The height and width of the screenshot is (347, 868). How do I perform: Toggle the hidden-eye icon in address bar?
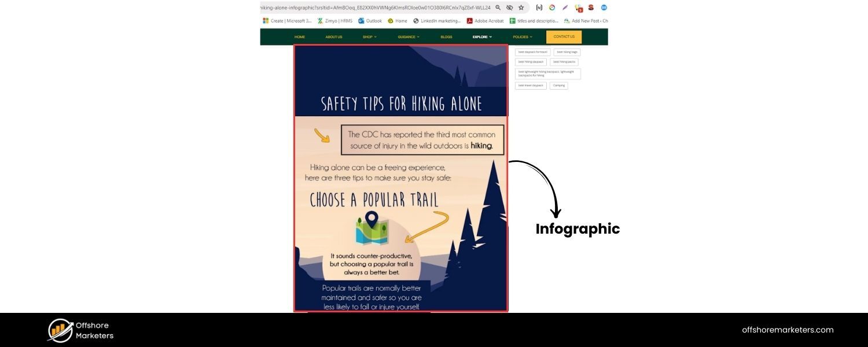point(509,8)
